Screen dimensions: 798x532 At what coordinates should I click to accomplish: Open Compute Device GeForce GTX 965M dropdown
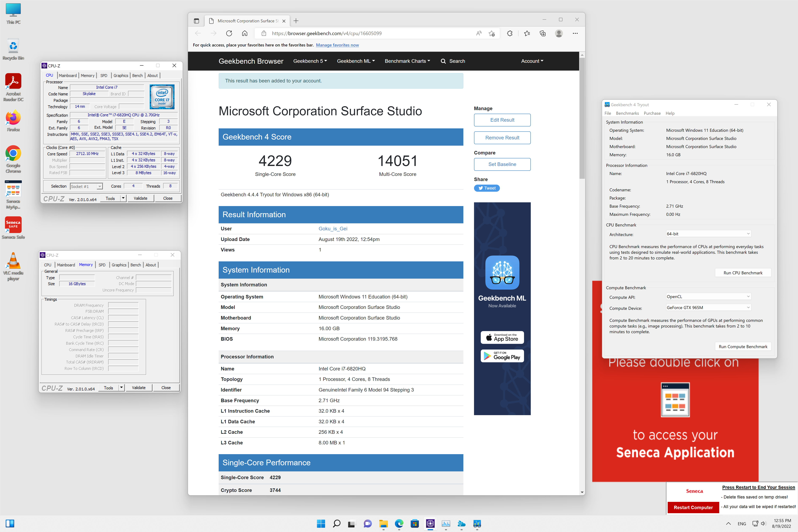(x=708, y=307)
